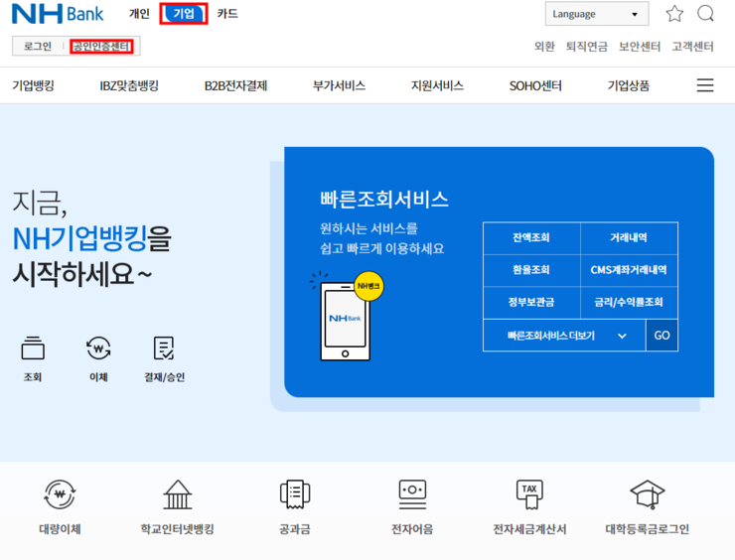This screenshot has height=560, width=735.
Task: Open the 대량이체 bulk transfer icon
Action: pyautogui.click(x=60, y=494)
